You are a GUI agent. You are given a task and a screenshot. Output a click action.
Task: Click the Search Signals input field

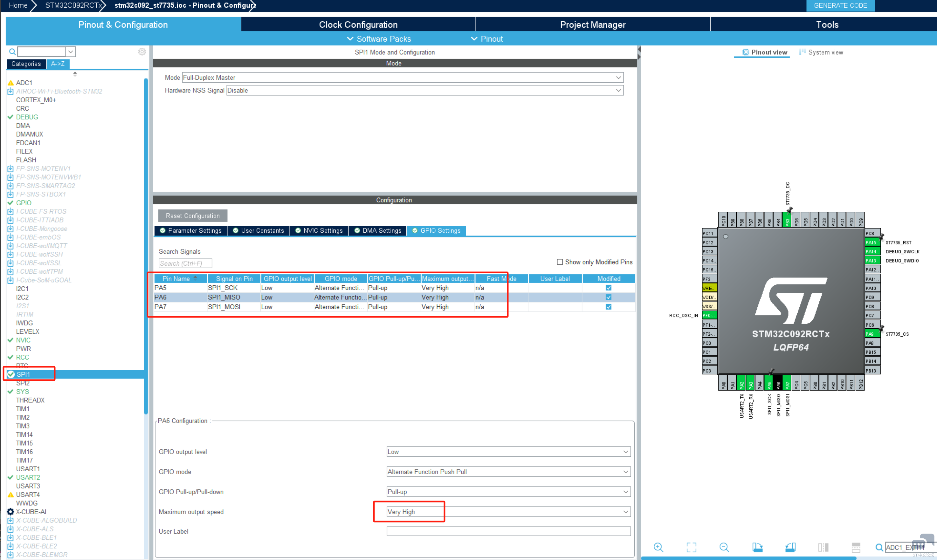pyautogui.click(x=185, y=263)
